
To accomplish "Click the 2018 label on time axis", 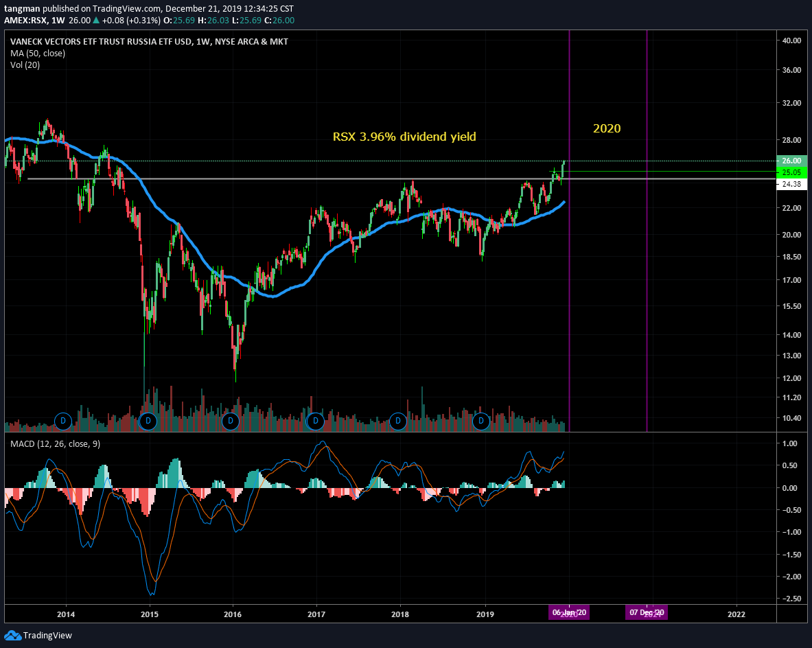I will point(399,614).
